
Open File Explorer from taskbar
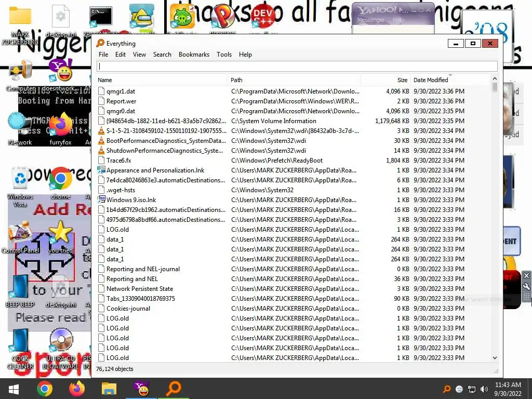coord(109,389)
